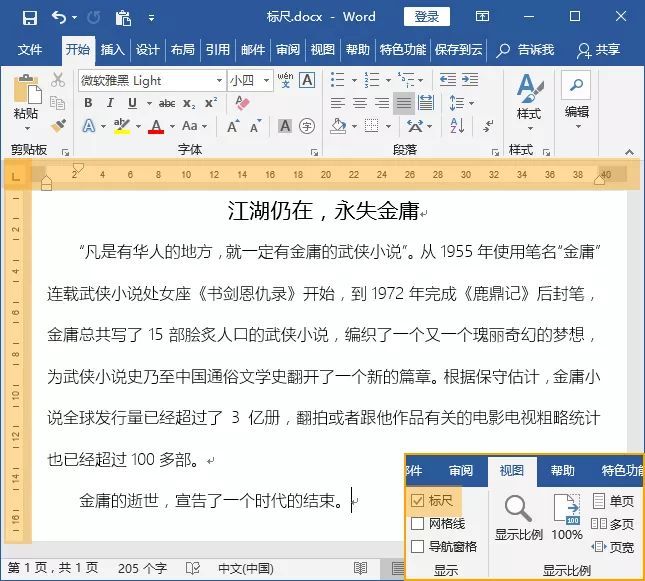Increase font size with larger A
This screenshot has height=581, width=645.
pyautogui.click(x=233, y=126)
